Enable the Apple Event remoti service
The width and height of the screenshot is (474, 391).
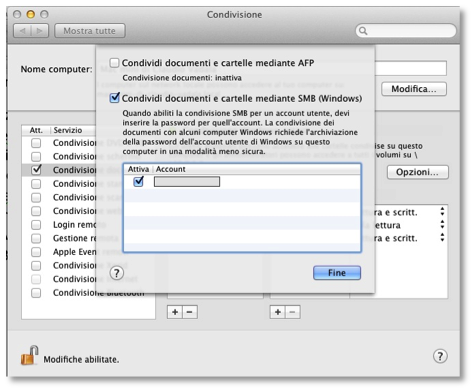[x=36, y=252]
